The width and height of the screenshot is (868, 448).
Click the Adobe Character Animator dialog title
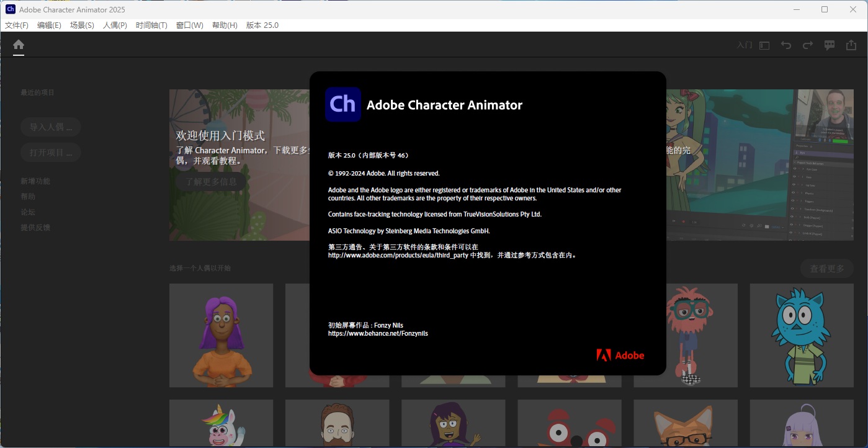[444, 105]
